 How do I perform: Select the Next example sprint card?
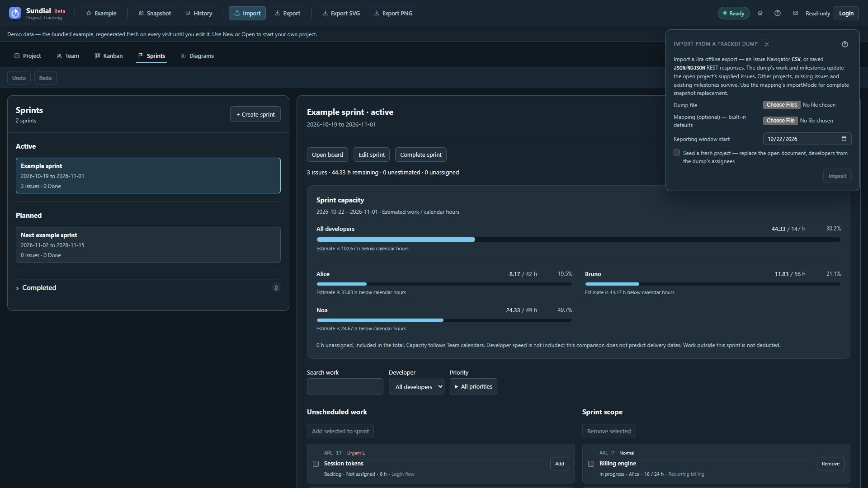[x=148, y=245]
